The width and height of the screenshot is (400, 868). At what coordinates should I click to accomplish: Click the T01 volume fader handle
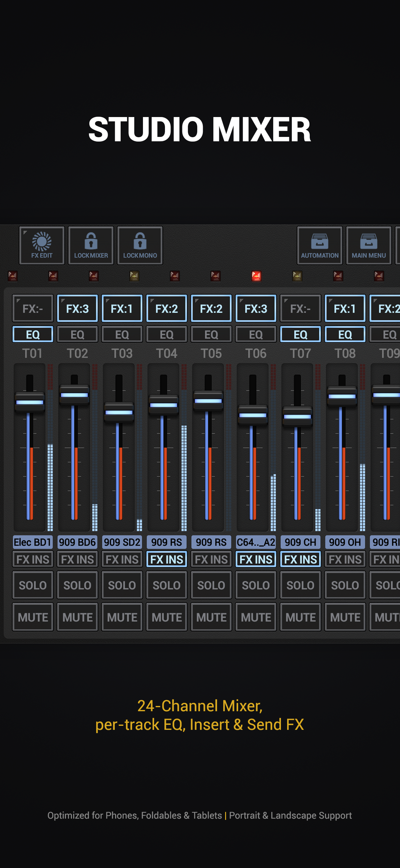point(30,402)
